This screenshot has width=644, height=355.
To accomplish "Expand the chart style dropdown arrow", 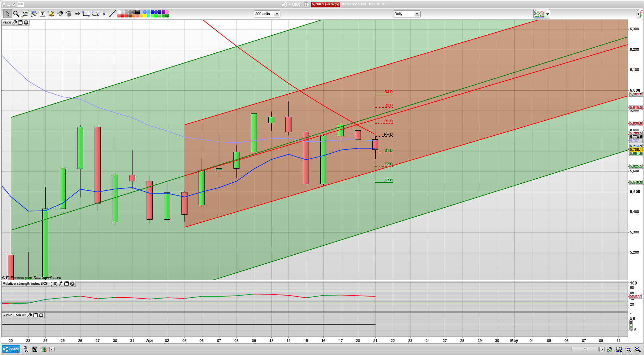I will (x=547, y=14).
